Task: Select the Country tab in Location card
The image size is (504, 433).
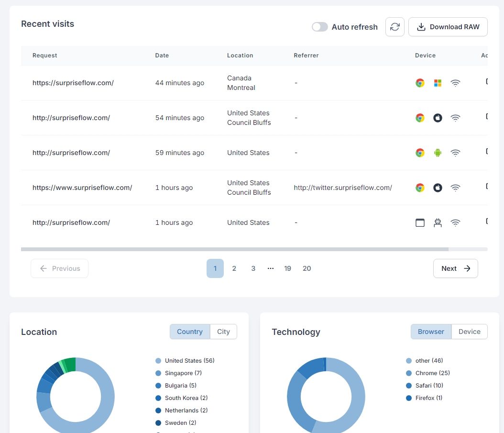Action: (x=190, y=332)
